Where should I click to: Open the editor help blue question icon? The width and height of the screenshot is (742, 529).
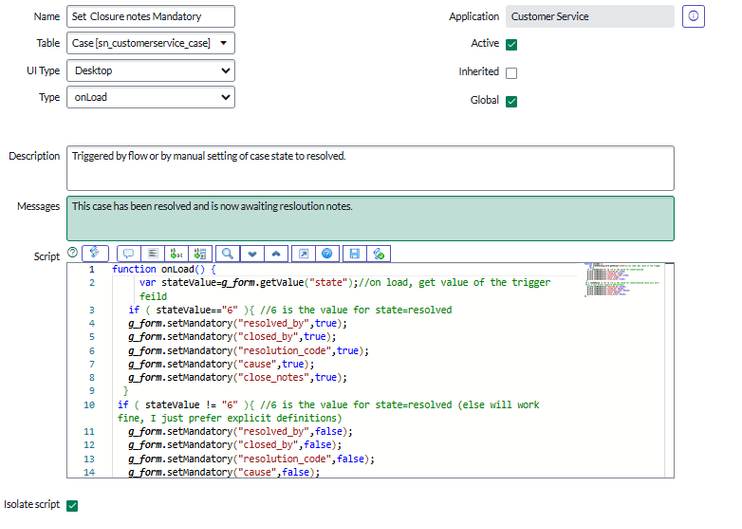coord(327,254)
